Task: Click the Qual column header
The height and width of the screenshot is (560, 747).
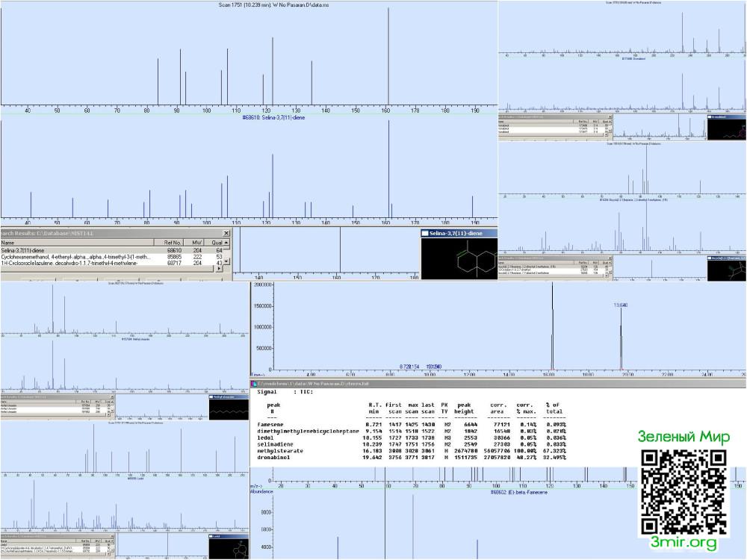Action: (x=216, y=243)
